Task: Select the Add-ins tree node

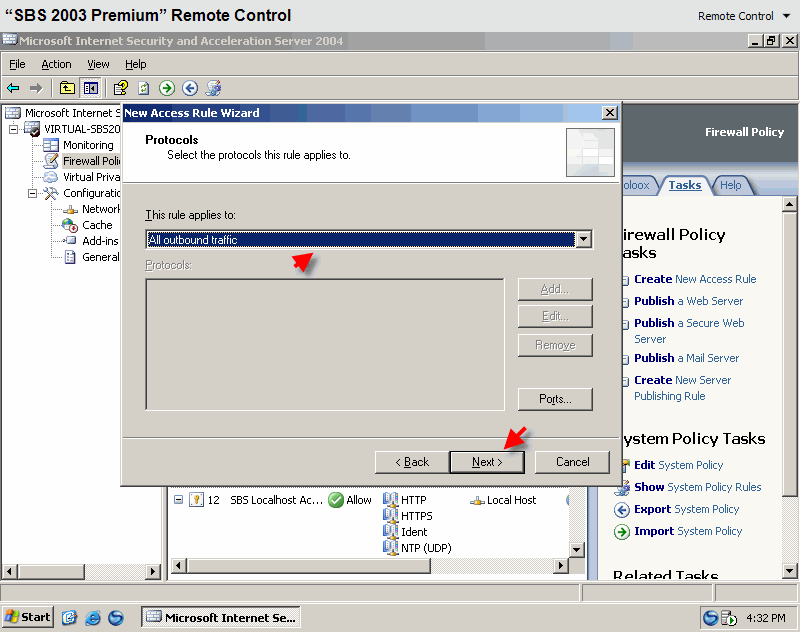Action: pos(100,241)
